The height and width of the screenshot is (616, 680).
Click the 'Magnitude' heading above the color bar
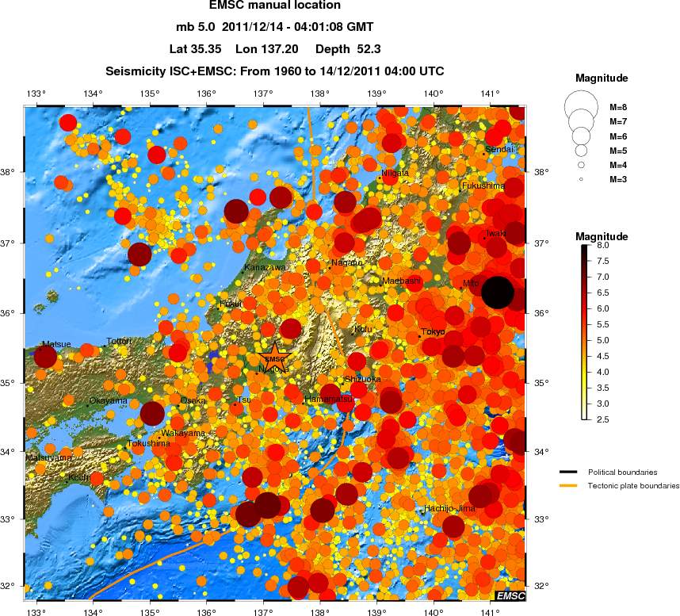pyautogui.click(x=602, y=236)
